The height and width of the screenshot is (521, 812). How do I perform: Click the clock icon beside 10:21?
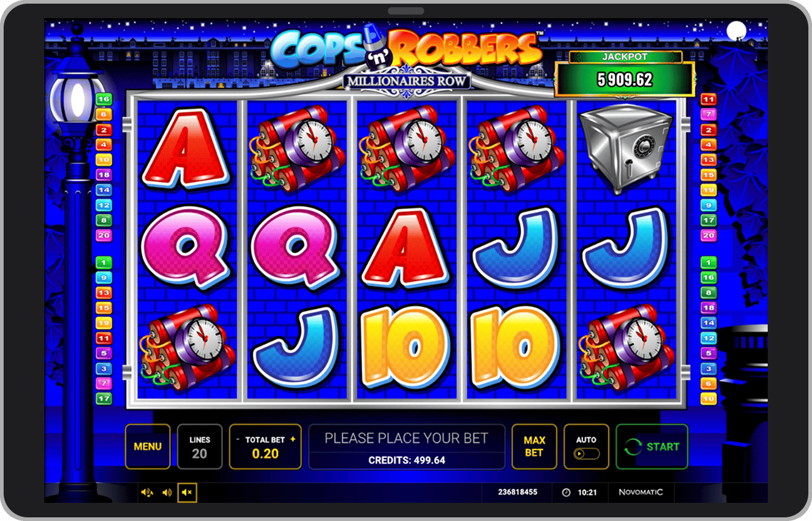[x=566, y=493]
